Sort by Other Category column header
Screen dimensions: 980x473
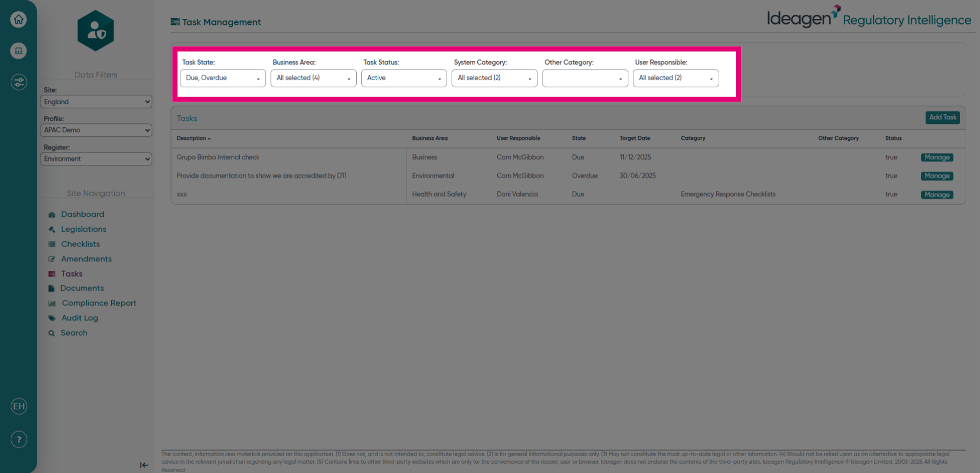(x=838, y=138)
